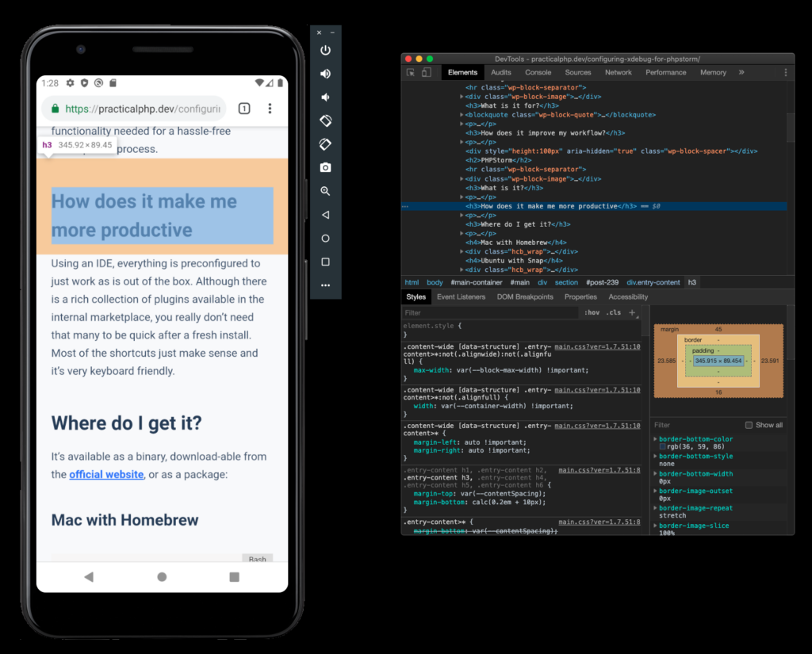812x654 pixels.
Task: Switch to the Audits tab
Action: click(x=501, y=72)
